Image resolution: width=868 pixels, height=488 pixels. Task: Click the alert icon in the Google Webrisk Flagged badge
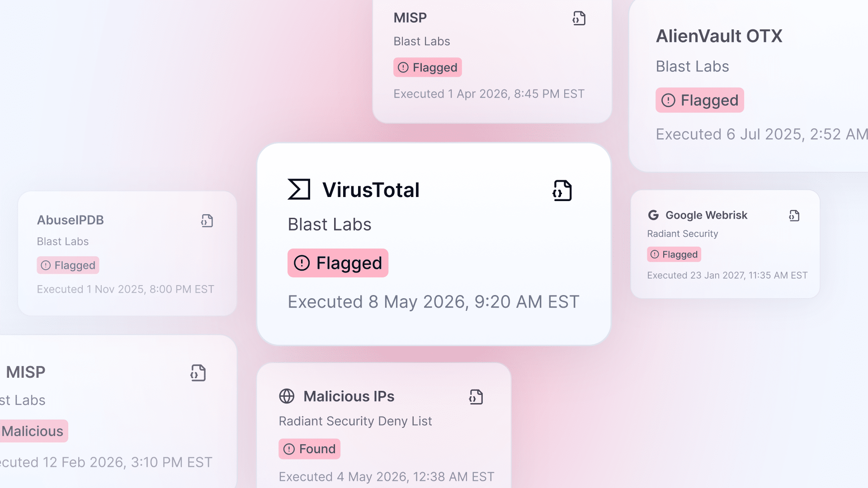(x=655, y=254)
